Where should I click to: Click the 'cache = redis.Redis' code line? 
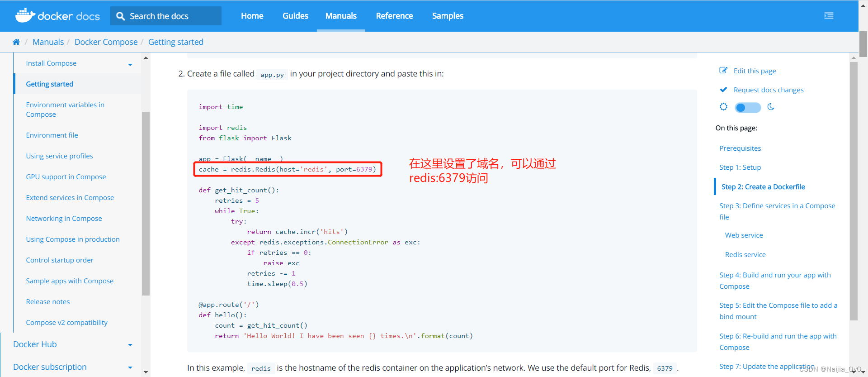tap(288, 169)
